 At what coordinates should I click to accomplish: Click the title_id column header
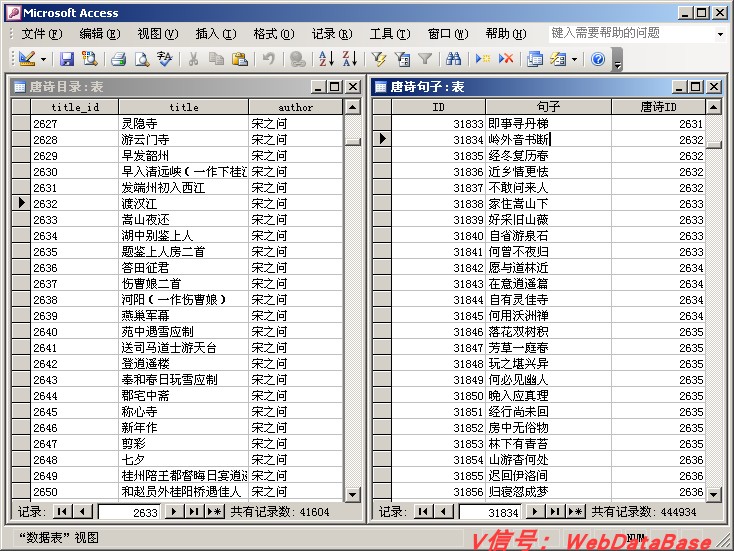pyautogui.click(x=75, y=107)
